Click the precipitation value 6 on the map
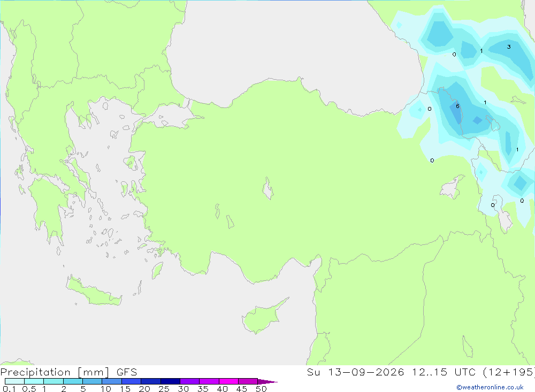This screenshot has width=535, height=392. click(x=457, y=106)
